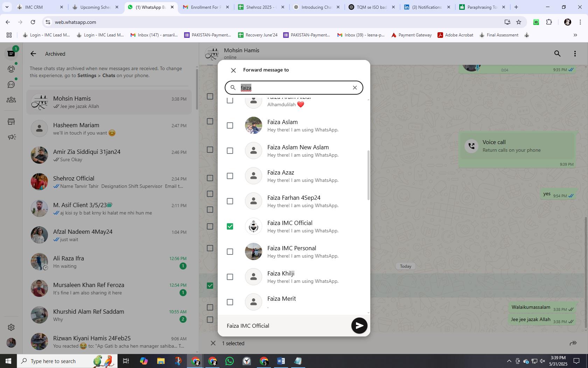Open Mursaleen Khan Ref Feroza chat
This screenshot has height=368, width=588.
(x=109, y=288)
